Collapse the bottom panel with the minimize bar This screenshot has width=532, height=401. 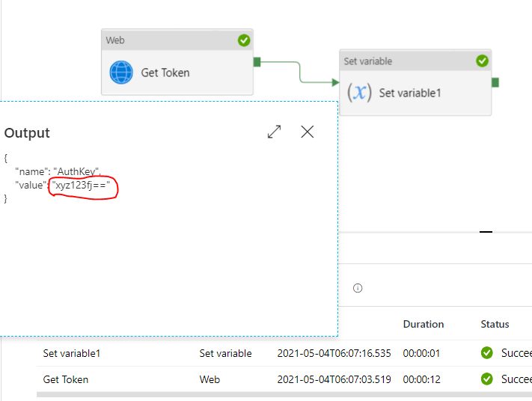click(x=486, y=232)
